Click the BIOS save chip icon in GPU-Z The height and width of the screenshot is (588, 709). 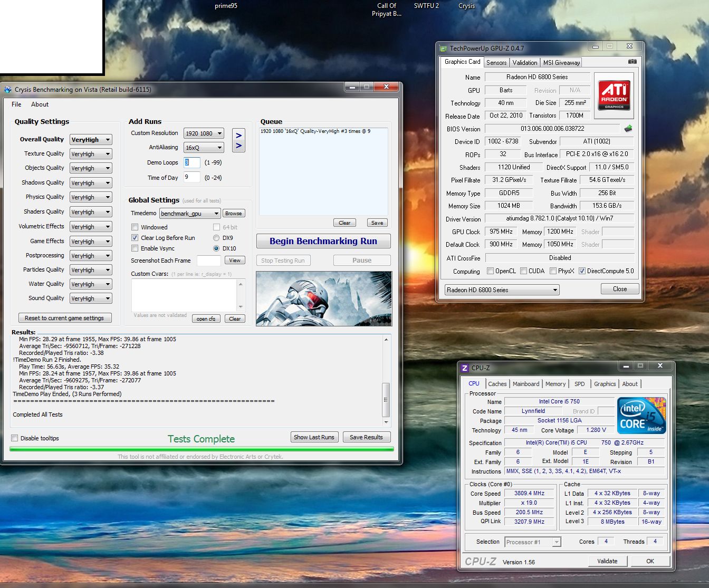pos(628,128)
